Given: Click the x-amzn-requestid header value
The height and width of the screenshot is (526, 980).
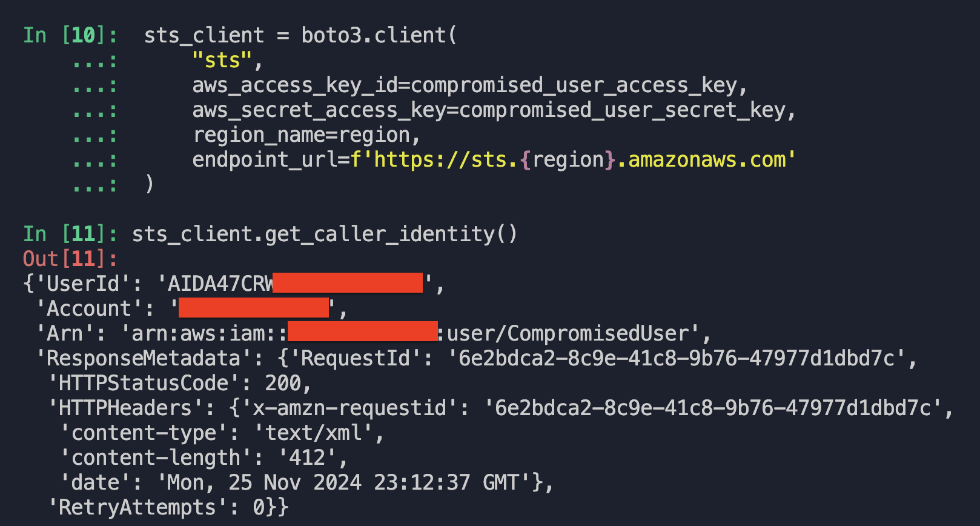Looking at the screenshot, I should coord(713,408).
